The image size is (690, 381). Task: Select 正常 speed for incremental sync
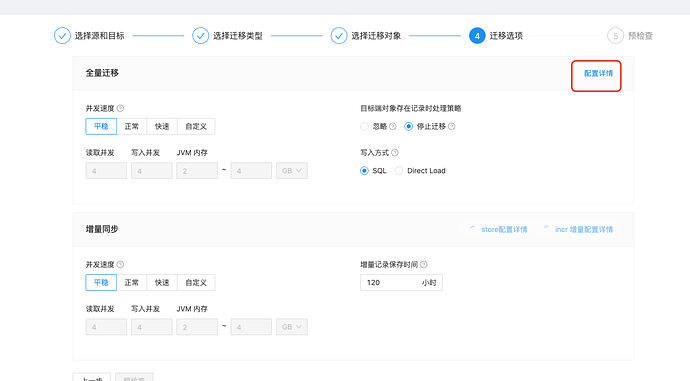[x=132, y=282]
